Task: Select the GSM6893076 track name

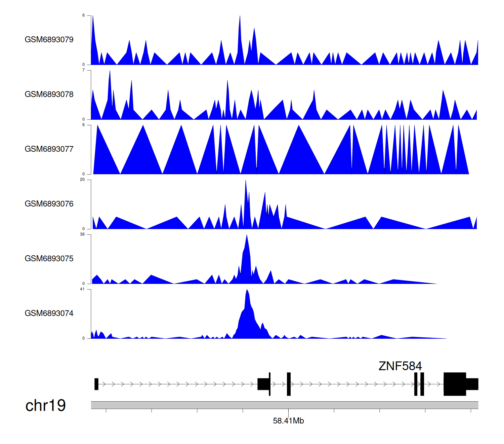Action: click(49, 204)
